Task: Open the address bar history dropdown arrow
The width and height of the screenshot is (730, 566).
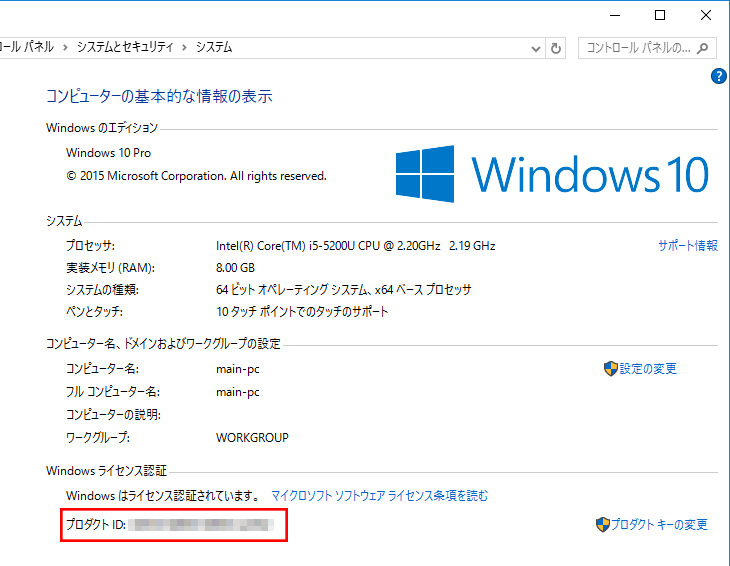Action: 538,47
